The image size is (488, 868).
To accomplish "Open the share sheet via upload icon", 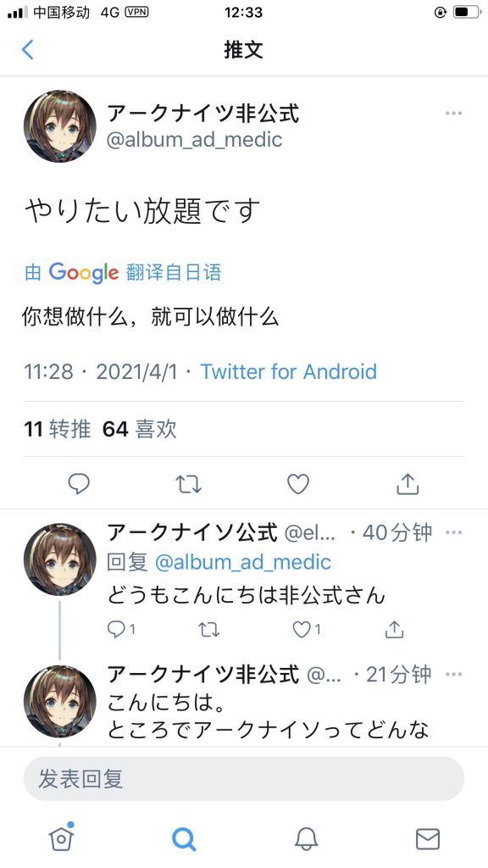I will point(408,483).
